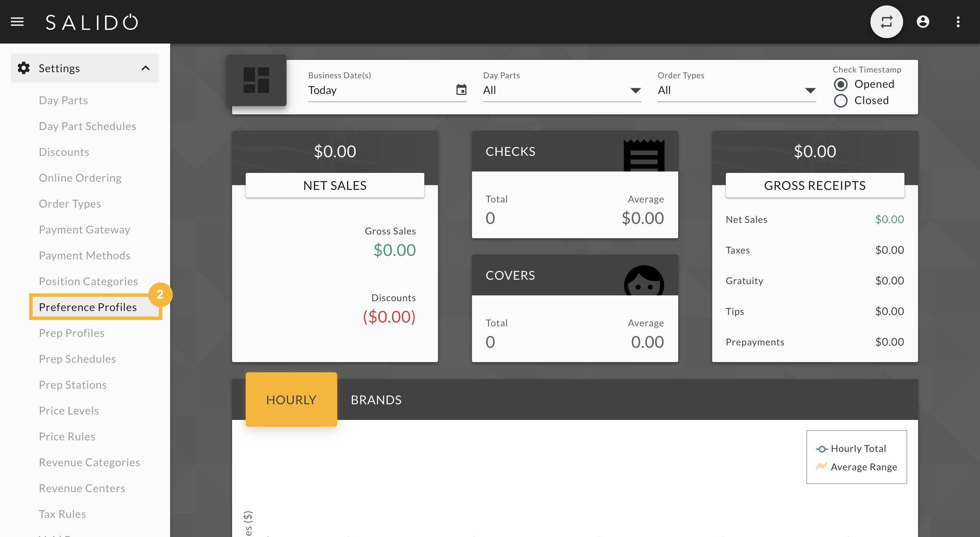Click the Gratuity row label
The width and height of the screenshot is (980, 537).
[744, 281]
